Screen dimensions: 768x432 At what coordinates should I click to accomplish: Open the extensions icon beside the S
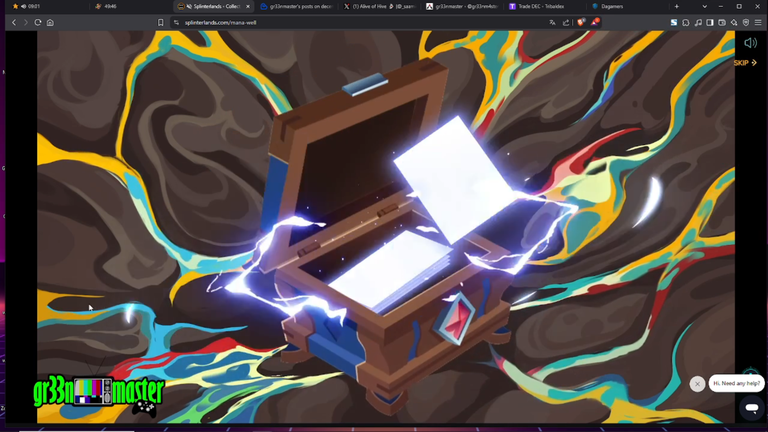686,23
